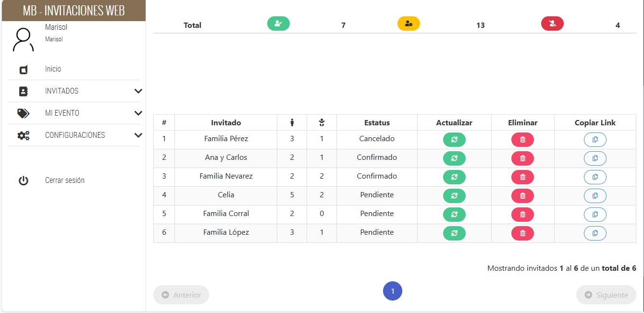Click the green confirmed guests total badge

[278, 24]
